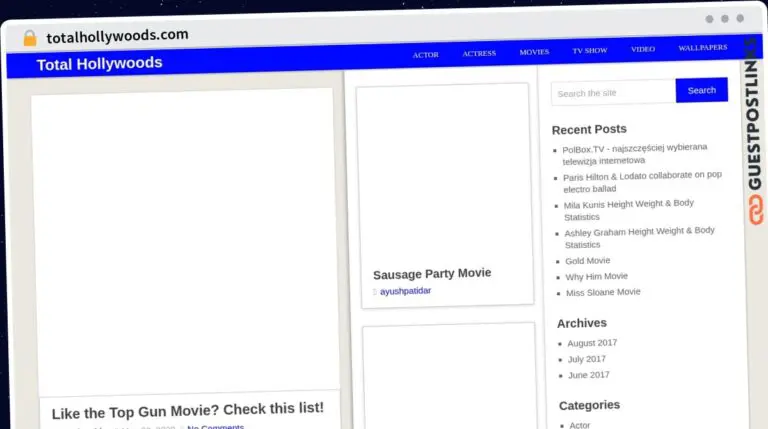Viewport: 768px width, 429px height.
Task: Open the Paris Hilton & Lodato post link
Action: click(x=642, y=182)
